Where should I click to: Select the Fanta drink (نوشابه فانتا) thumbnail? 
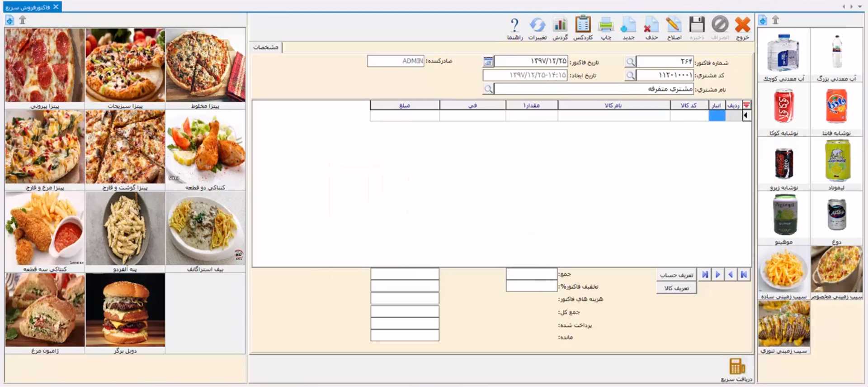coord(836,110)
